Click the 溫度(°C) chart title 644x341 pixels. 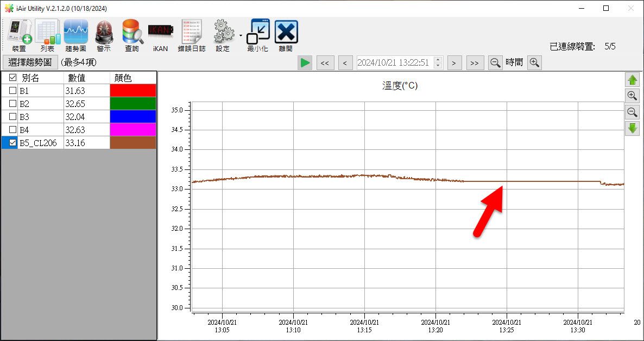(400, 86)
